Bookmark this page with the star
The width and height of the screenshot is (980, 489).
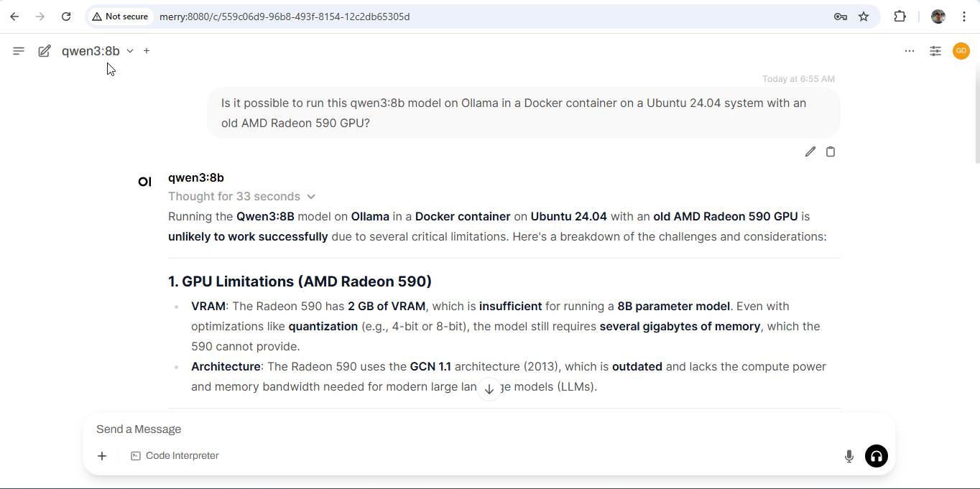click(x=864, y=17)
